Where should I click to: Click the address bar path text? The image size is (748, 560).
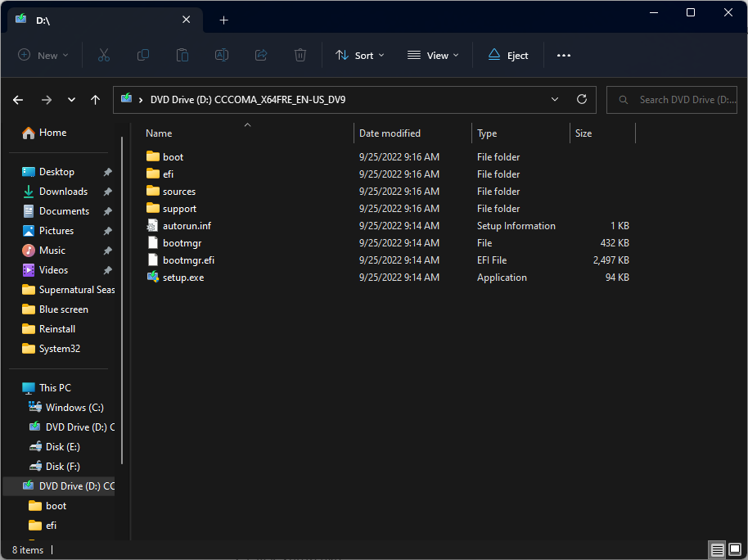tap(248, 100)
